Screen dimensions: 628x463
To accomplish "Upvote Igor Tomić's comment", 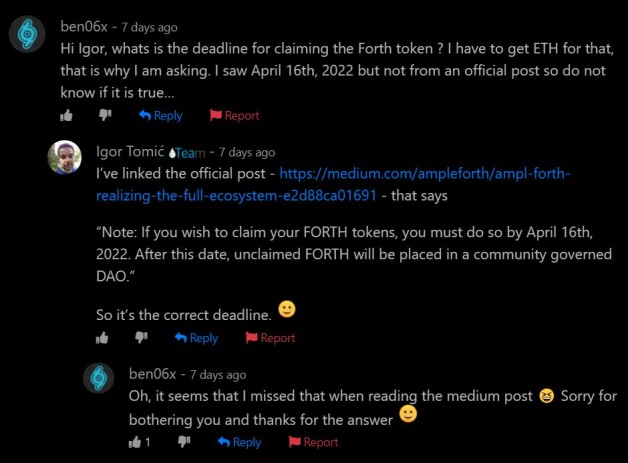I will click(x=101, y=338).
